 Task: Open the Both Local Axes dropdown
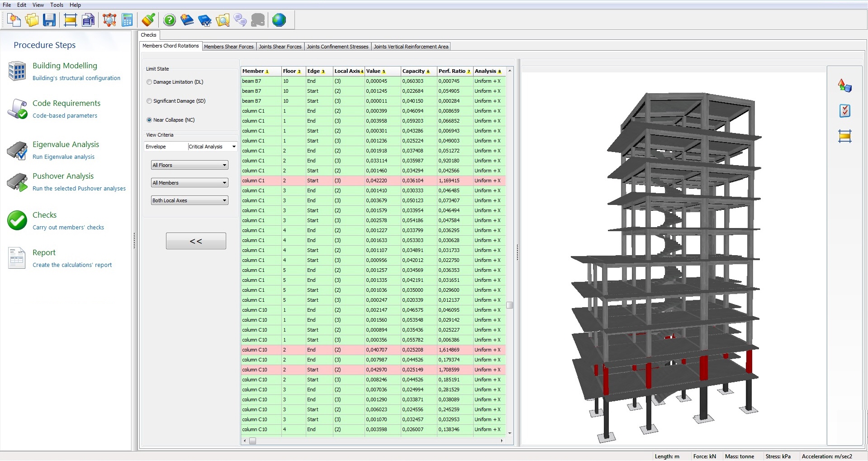point(189,200)
